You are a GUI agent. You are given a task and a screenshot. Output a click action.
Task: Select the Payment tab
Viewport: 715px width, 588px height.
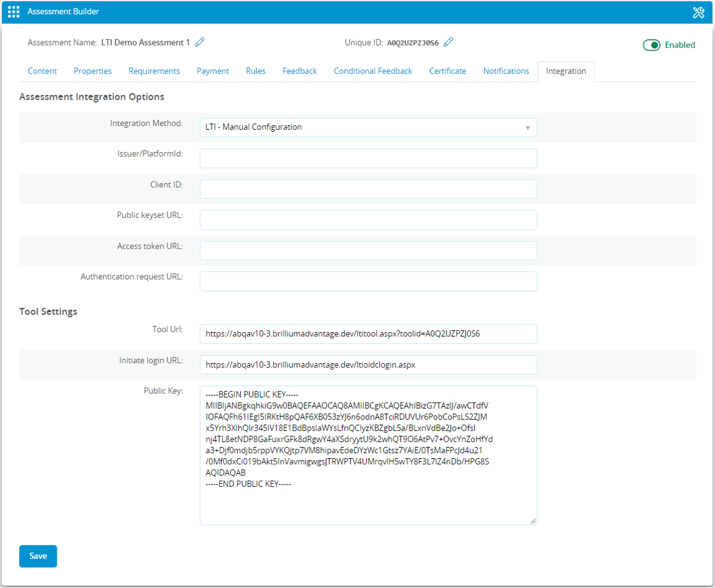213,71
